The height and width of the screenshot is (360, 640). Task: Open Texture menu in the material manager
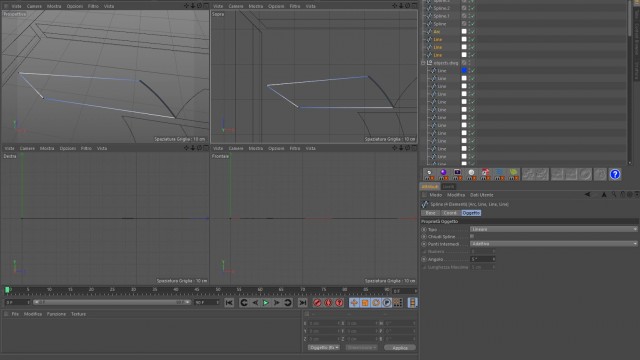(78, 314)
